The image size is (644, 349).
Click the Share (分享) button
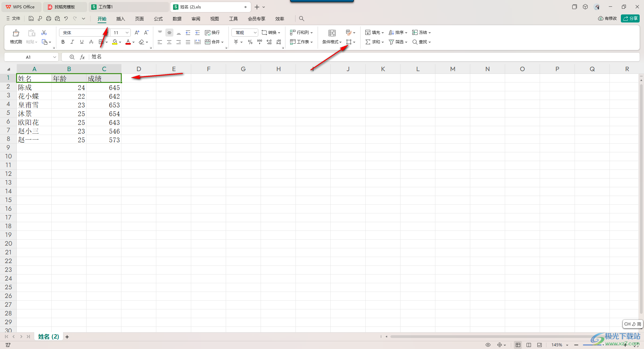point(630,18)
